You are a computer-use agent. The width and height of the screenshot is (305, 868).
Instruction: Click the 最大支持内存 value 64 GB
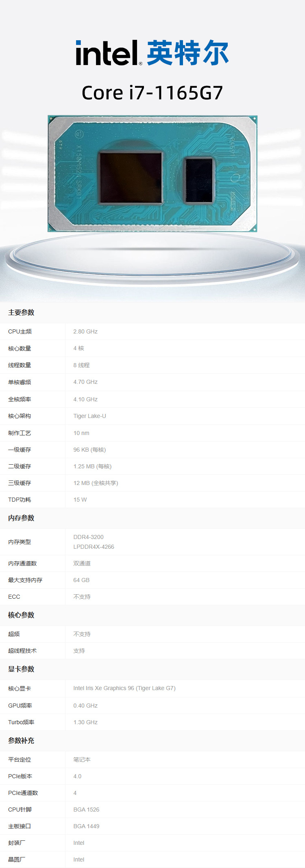pos(81,580)
